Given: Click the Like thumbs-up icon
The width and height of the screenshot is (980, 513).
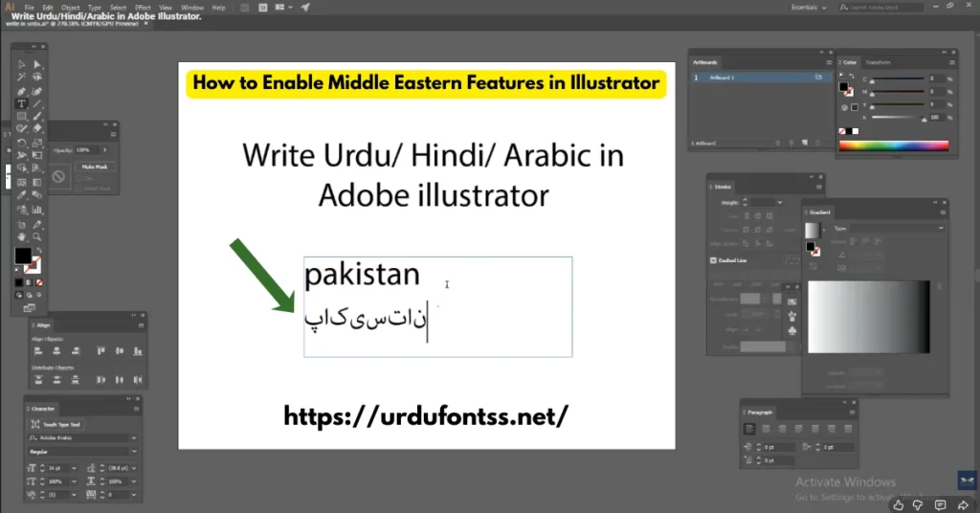Looking at the screenshot, I should point(898,505).
